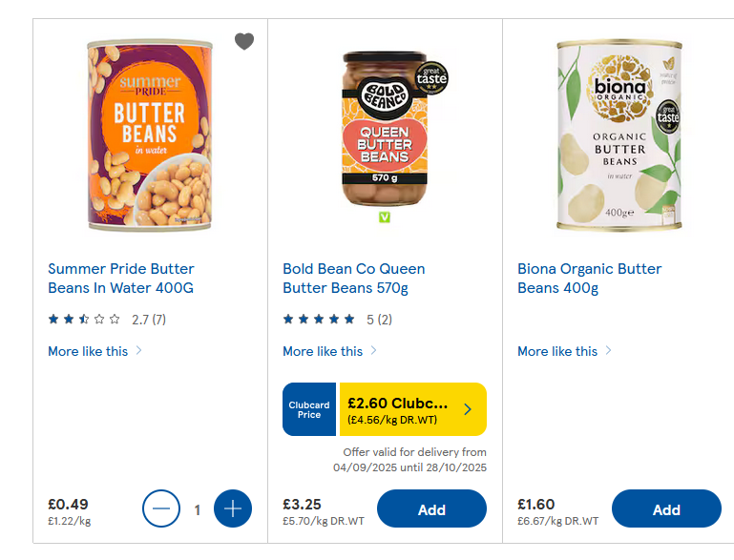
Task: Click Summer Pride star rating 2.7
Action: click(107, 320)
